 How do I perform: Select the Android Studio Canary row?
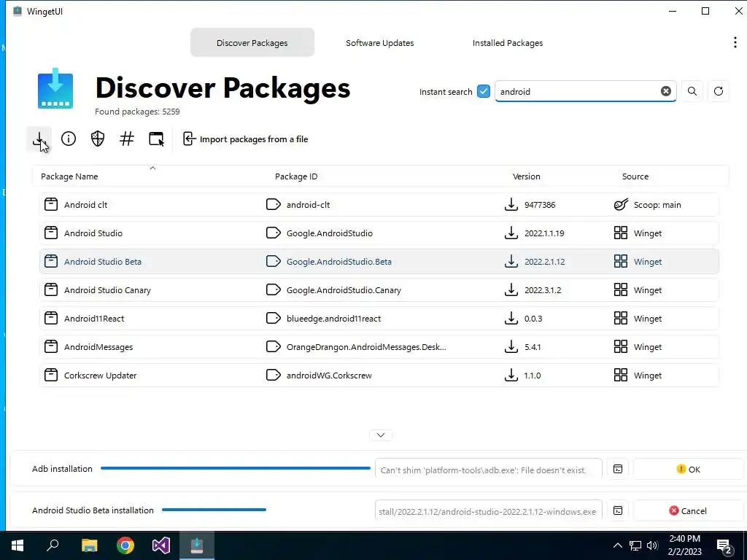[379, 290]
